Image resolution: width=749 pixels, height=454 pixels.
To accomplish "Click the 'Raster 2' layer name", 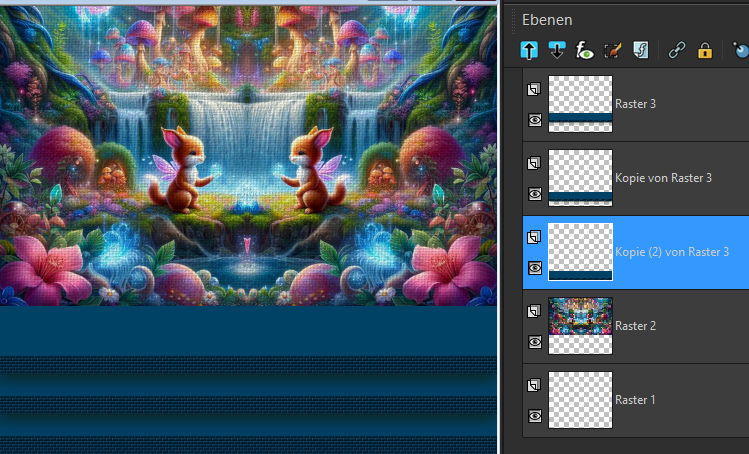I will tap(635, 326).
